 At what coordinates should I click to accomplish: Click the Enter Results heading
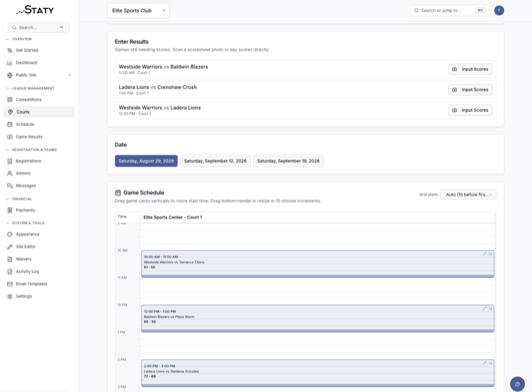click(x=132, y=42)
